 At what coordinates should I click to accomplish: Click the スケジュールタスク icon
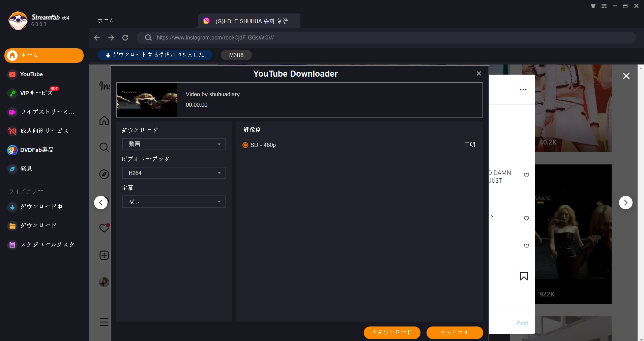[12, 244]
